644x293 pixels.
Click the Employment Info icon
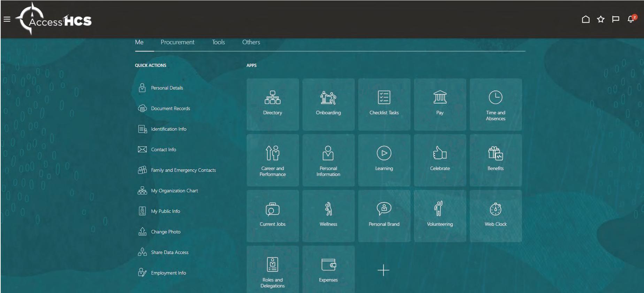pyautogui.click(x=142, y=272)
